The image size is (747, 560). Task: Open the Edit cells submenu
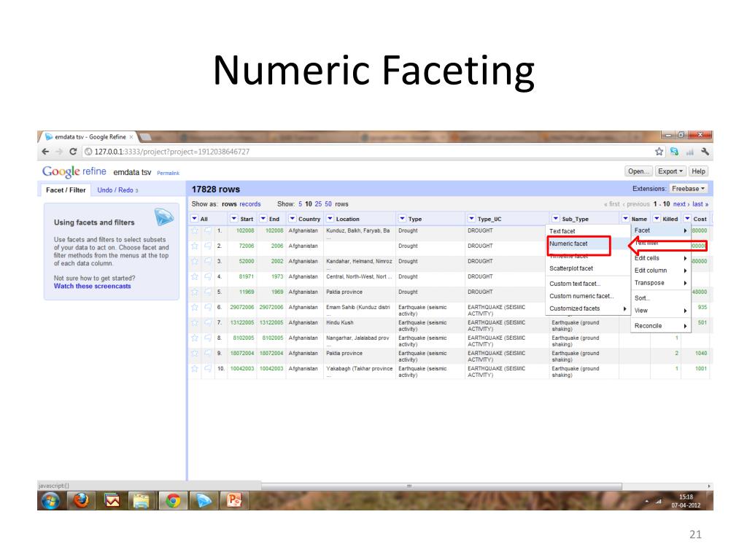tap(661, 258)
